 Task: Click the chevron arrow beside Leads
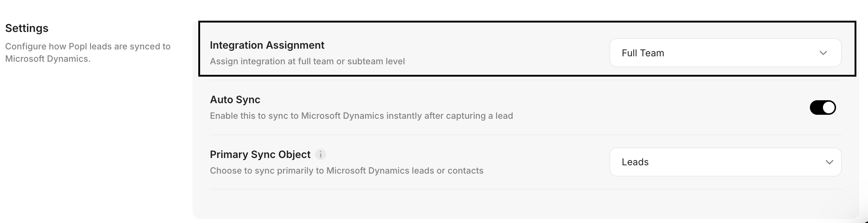pos(829,162)
